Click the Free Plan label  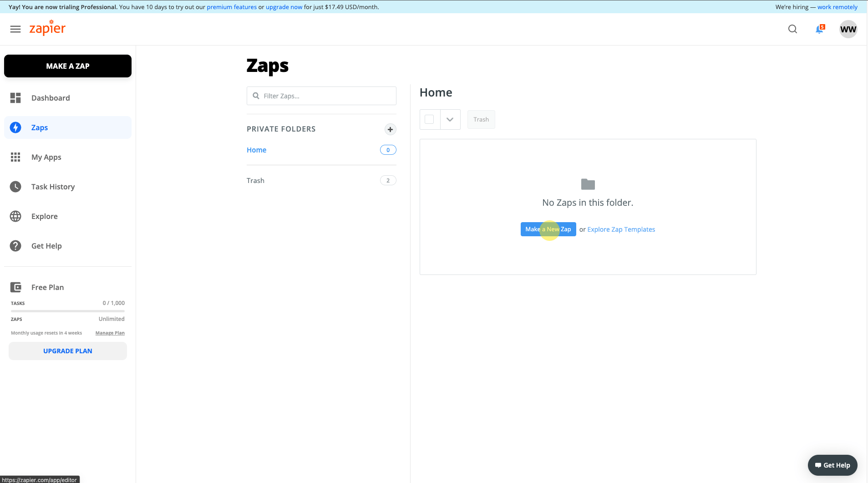[48, 287]
